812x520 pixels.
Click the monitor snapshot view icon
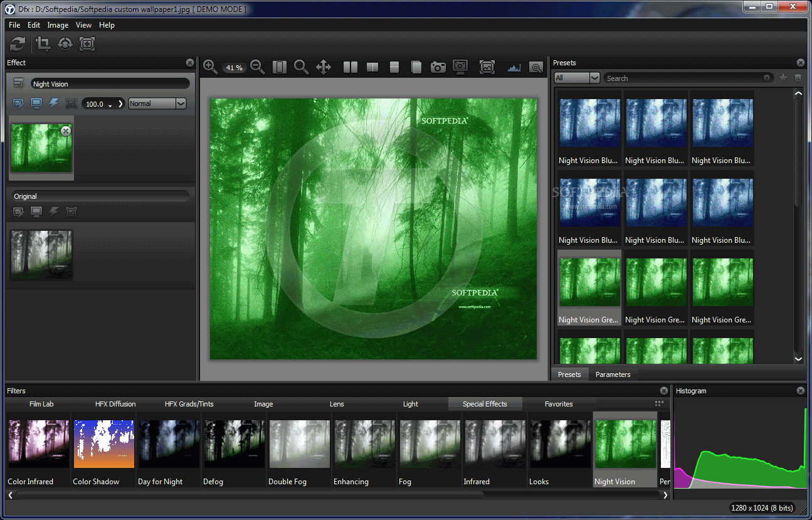(x=460, y=67)
